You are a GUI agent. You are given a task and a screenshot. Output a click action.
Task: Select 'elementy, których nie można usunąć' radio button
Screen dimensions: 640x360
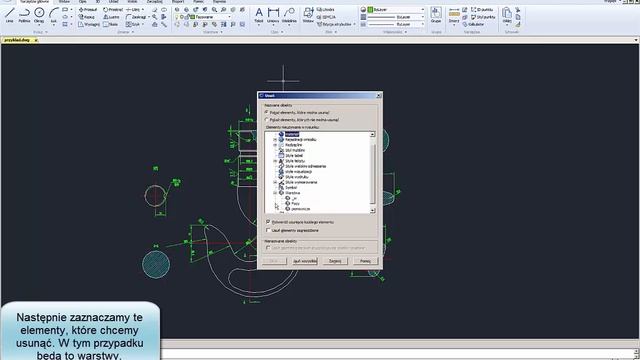pyautogui.click(x=267, y=120)
